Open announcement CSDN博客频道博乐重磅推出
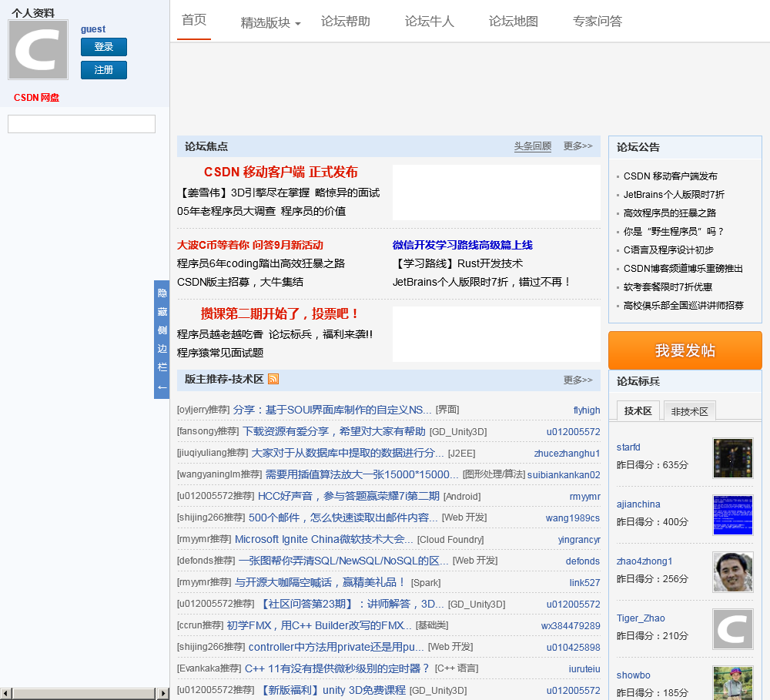770x700 pixels. pos(682,268)
